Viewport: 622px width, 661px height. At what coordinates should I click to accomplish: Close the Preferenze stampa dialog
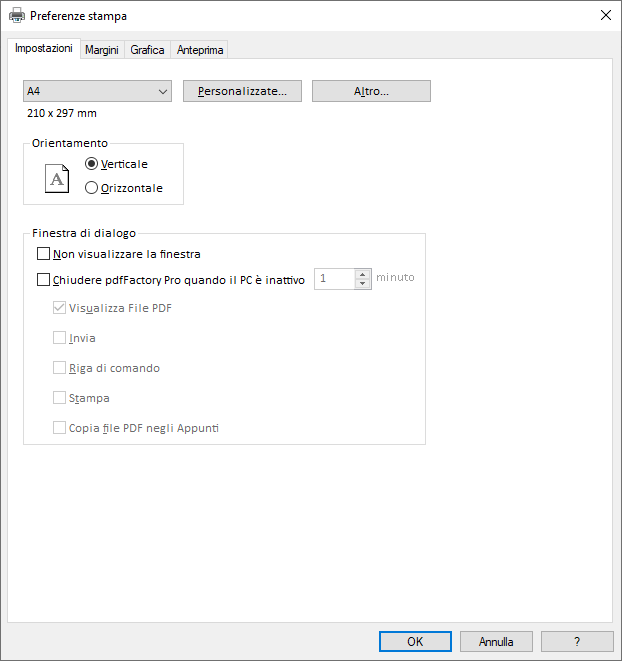click(x=606, y=15)
